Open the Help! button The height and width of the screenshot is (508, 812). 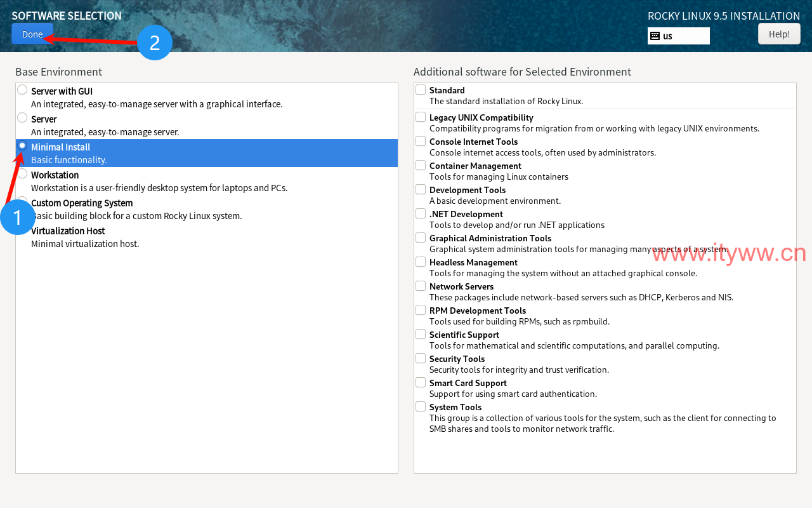[x=779, y=34]
